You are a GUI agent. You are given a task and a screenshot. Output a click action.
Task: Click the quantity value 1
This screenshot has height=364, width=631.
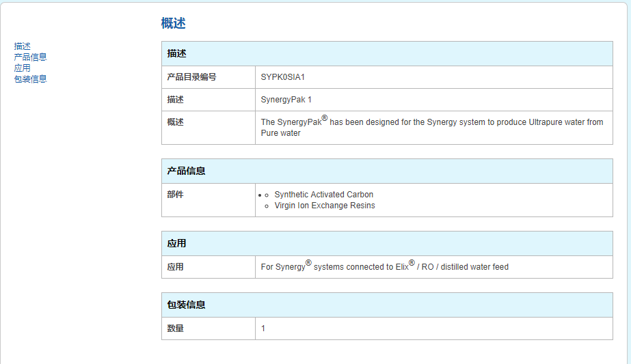[x=263, y=328]
